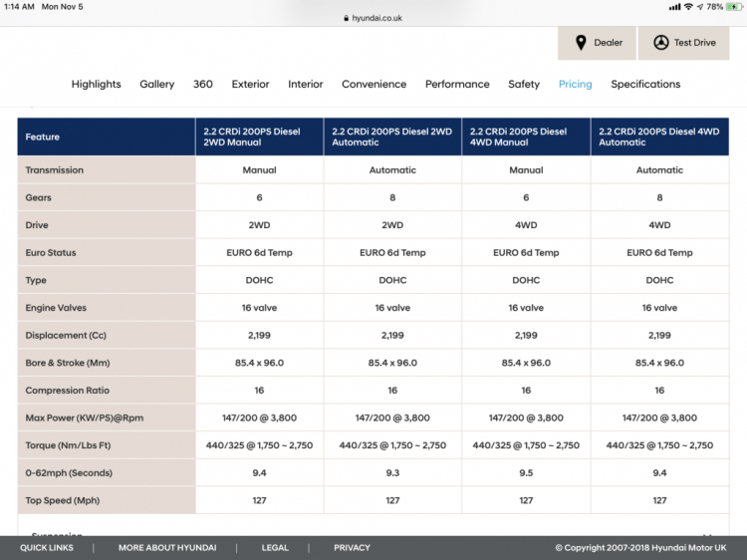Switch to the Gallery tab
This screenshot has width=747, height=560.
156,85
